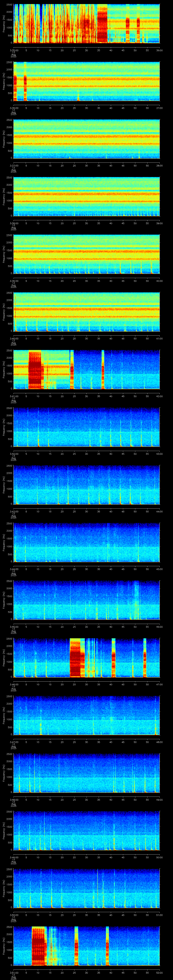
Task: Click Frequency (Hz) axis title of 3:35:00 panel
Action: coord(4,24)
